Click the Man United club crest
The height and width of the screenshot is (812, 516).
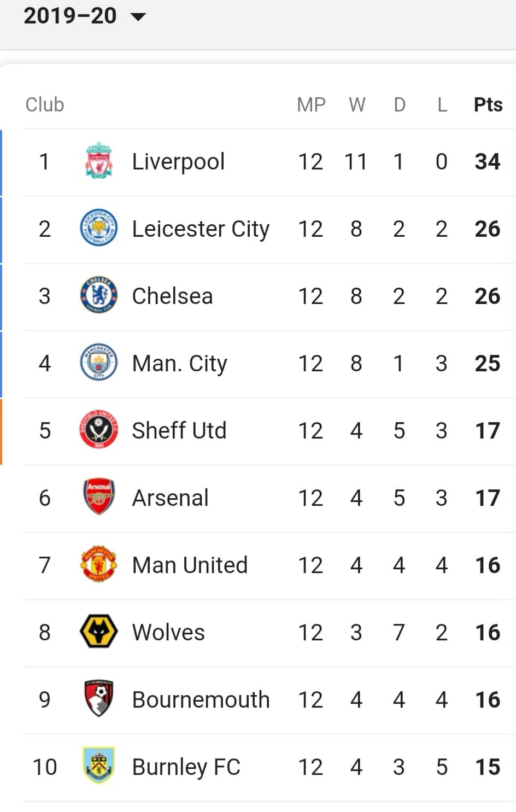99,565
